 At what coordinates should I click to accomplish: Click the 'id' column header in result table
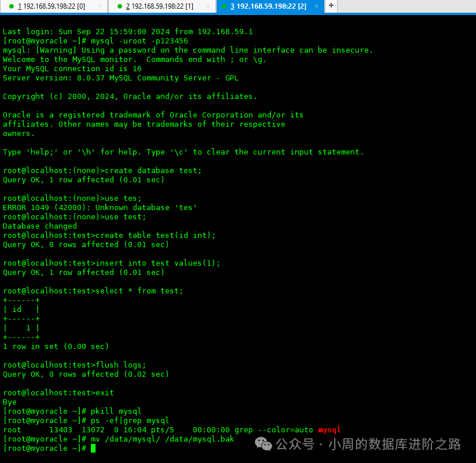[17, 310]
